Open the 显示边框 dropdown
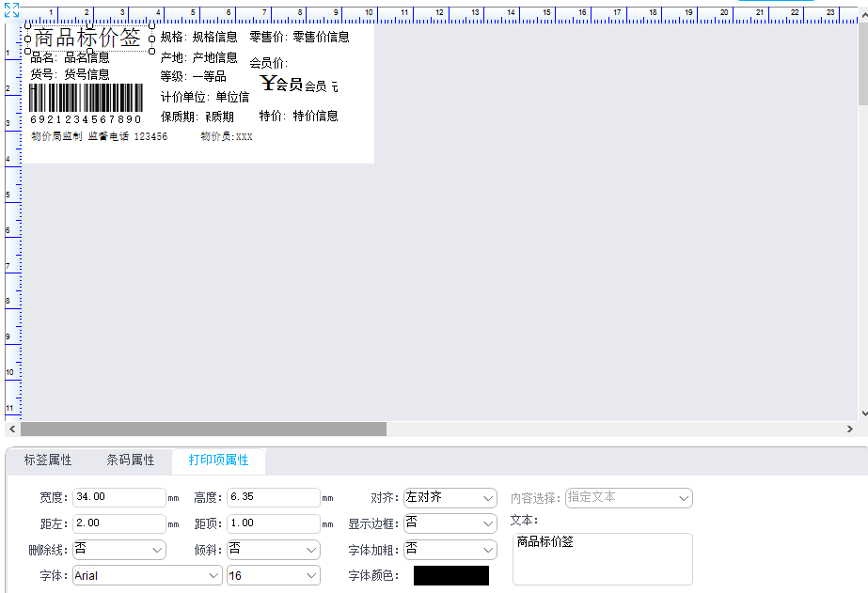Image resolution: width=868 pixels, height=593 pixels. pos(450,523)
